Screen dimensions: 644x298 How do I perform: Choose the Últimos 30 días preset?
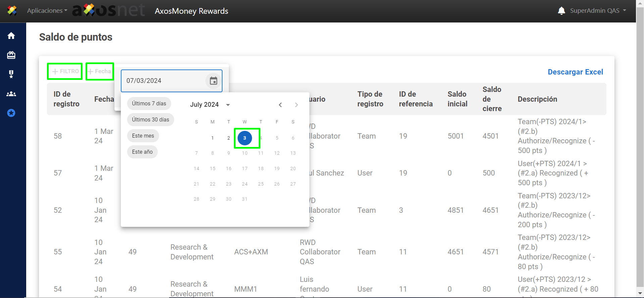[150, 119]
